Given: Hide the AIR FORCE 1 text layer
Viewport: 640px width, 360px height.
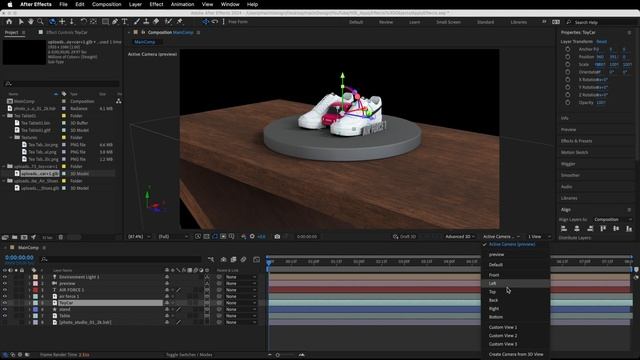Looking at the screenshot, I should (5, 290).
